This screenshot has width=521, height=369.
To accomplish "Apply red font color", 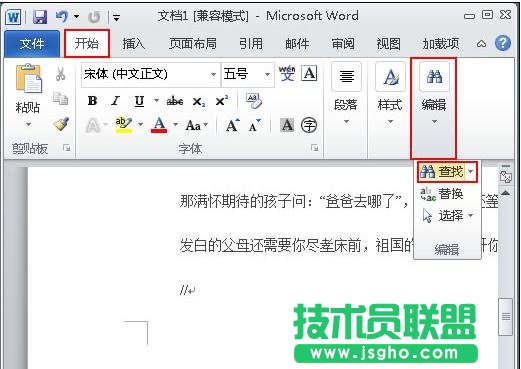I will pyautogui.click(x=159, y=125).
